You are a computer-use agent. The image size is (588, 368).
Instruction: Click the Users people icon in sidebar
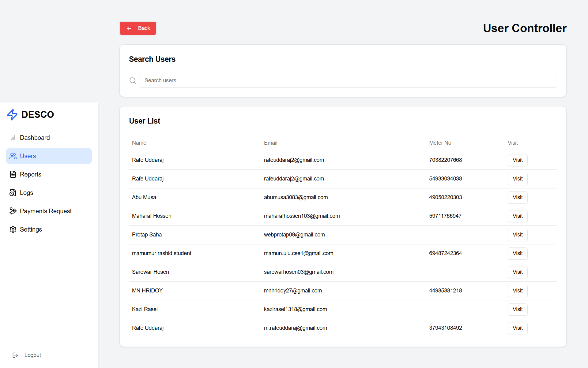point(13,156)
